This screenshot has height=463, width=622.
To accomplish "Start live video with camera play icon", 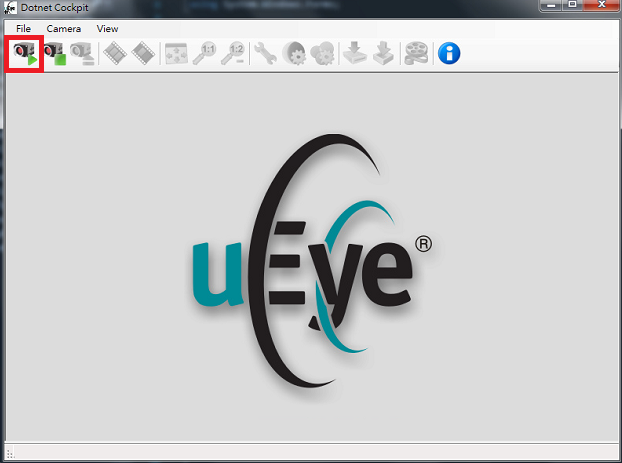I will tap(25, 54).
